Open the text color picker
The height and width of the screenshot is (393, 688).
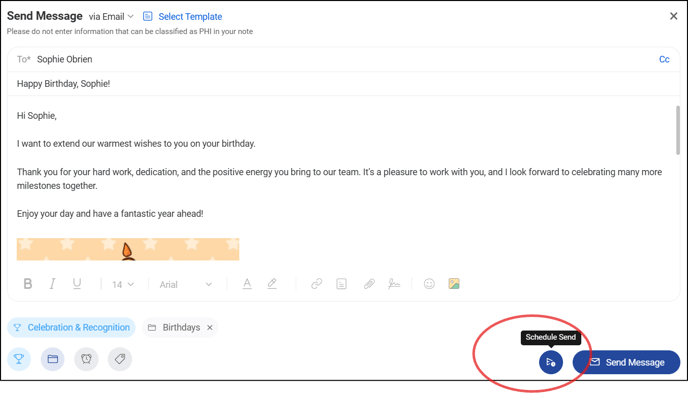pos(247,284)
